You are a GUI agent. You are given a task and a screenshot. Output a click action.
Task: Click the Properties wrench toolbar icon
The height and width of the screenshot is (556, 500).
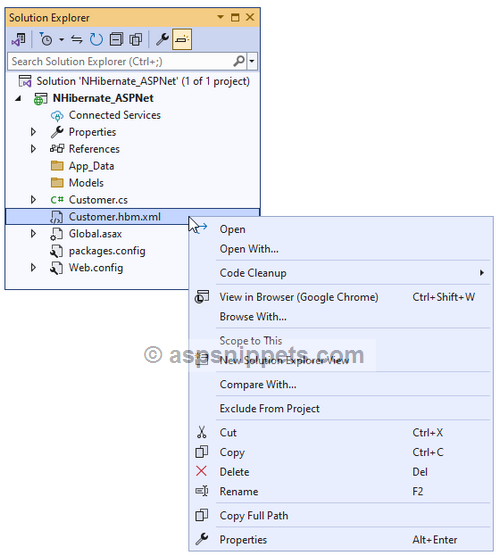click(x=162, y=39)
